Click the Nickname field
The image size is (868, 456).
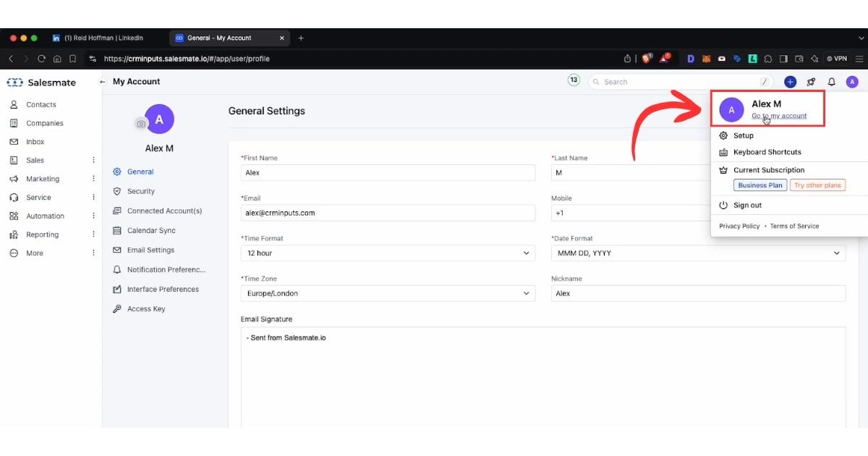[698, 293]
